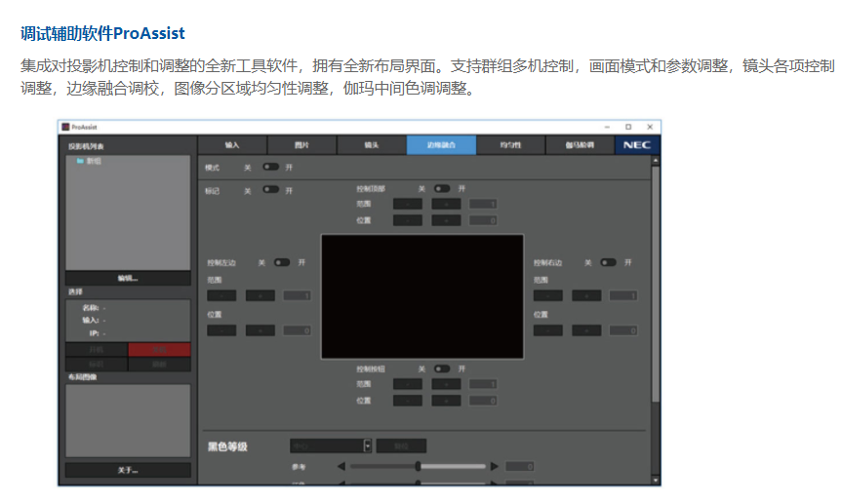Screen dimensions: 841x504
Task: Select the 伽马阶调 tab
Action: (580, 145)
